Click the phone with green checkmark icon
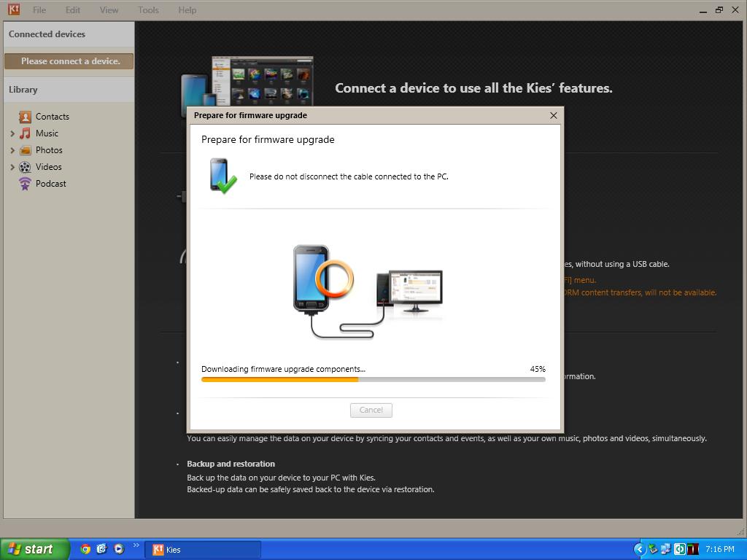Image resolution: width=747 pixels, height=560 pixels. (x=223, y=176)
